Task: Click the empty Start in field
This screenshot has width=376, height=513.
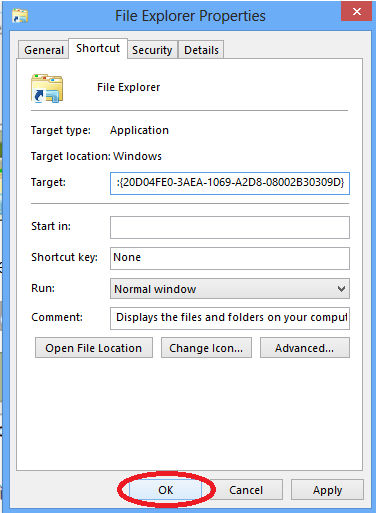Action: click(230, 227)
